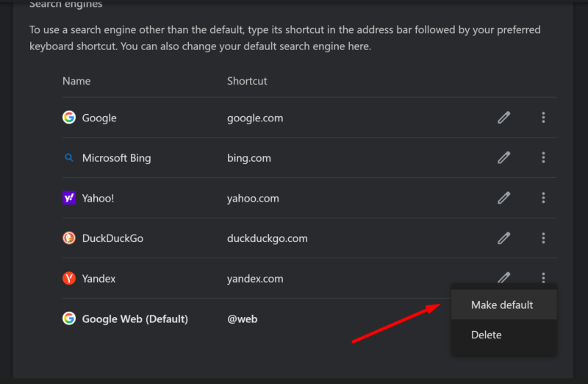Click the DuckDuckGo logo icon
Image resolution: width=588 pixels, height=384 pixels.
tap(69, 238)
